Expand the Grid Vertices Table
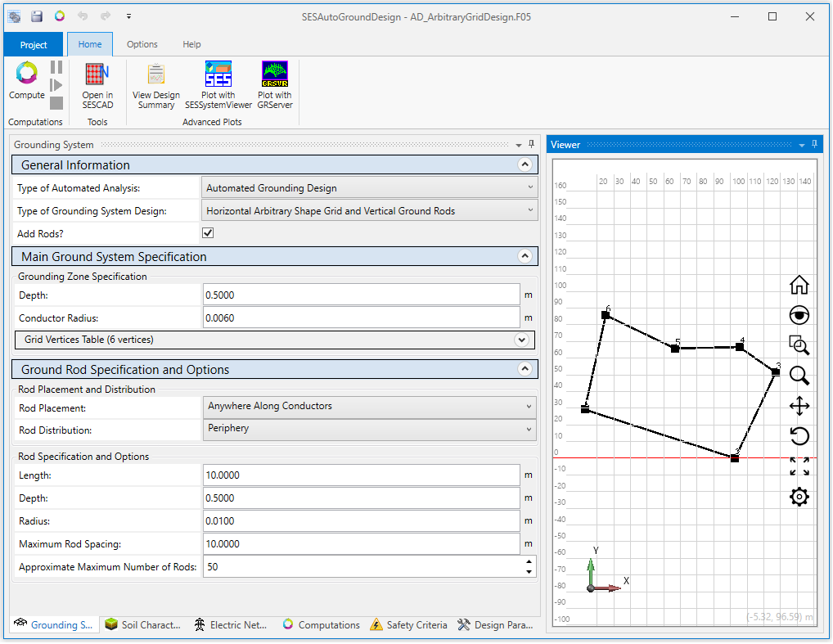Screen dimensions: 833x644 pyautogui.click(x=521, y=340)
